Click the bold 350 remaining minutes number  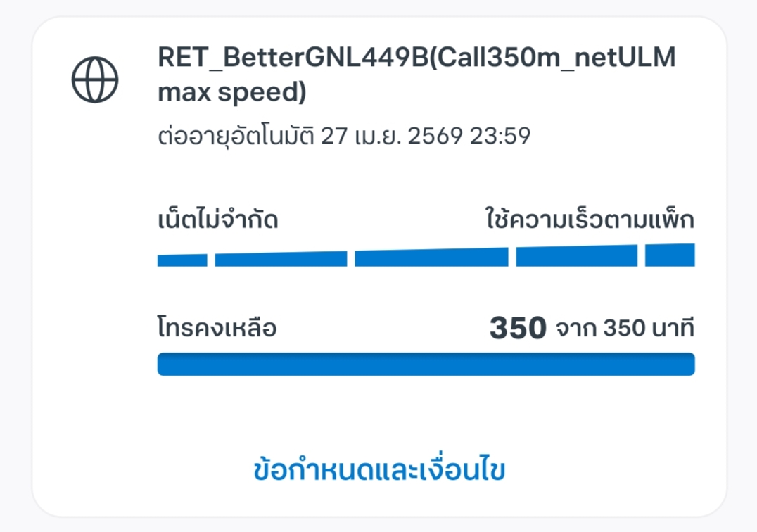(x=518, y=328)
